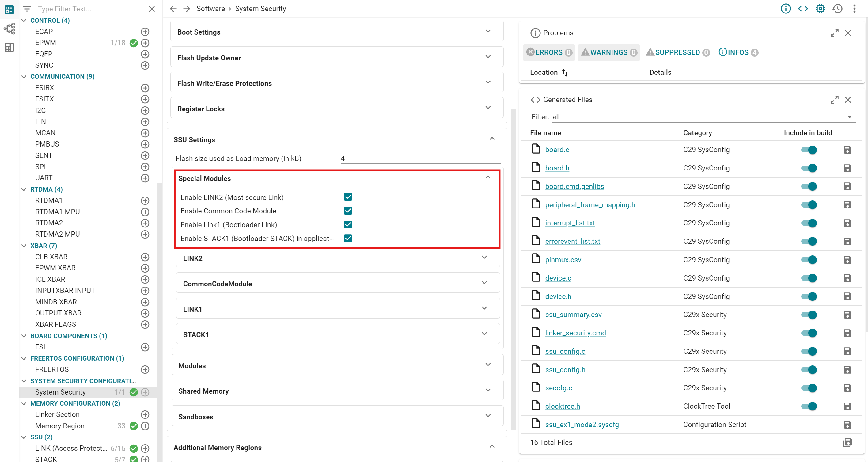The width and height of the screenshot is (868, 462).
Task: Click the problems info icon in toolbar
Action: 786,9
